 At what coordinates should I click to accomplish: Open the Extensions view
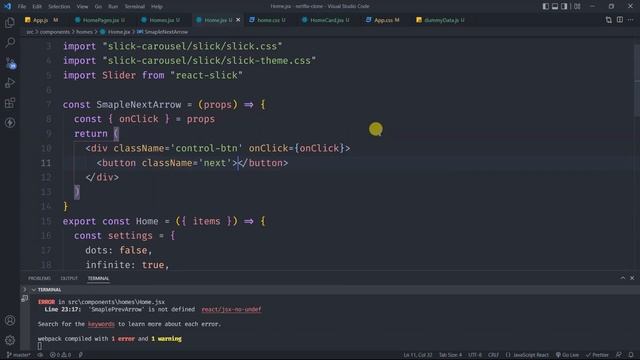click(x=10, y=103)
